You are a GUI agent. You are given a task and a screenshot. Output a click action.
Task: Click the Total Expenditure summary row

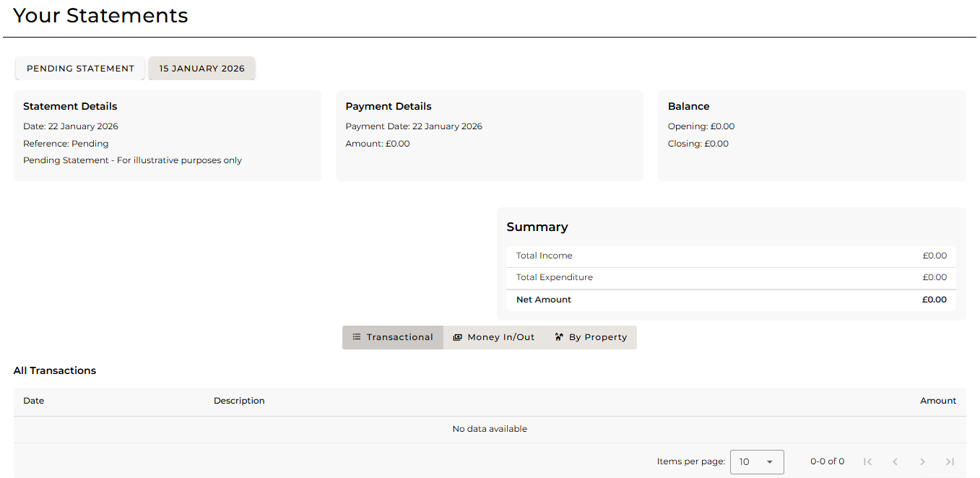(x=731, y=277)
